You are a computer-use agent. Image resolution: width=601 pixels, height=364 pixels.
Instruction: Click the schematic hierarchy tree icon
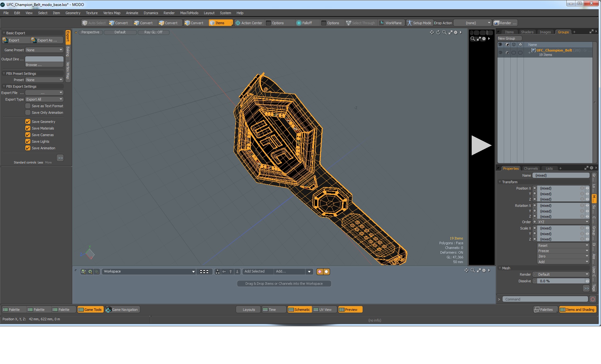point(217,272)
